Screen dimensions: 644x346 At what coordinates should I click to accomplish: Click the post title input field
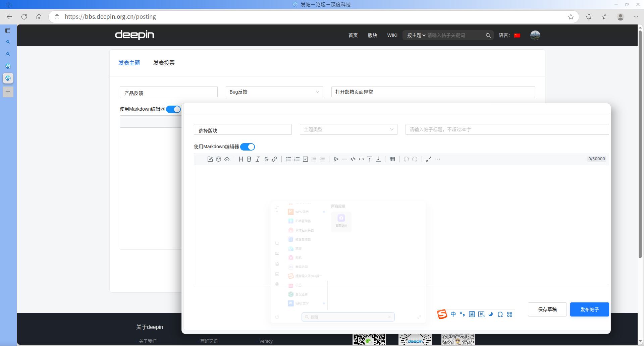pos(507,129)
